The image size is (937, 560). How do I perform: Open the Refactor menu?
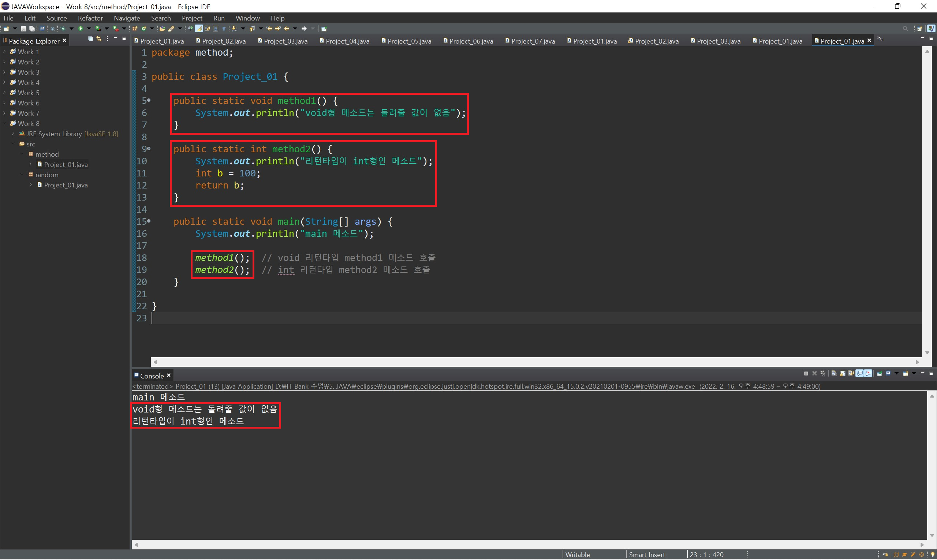(x=90, y=18)
